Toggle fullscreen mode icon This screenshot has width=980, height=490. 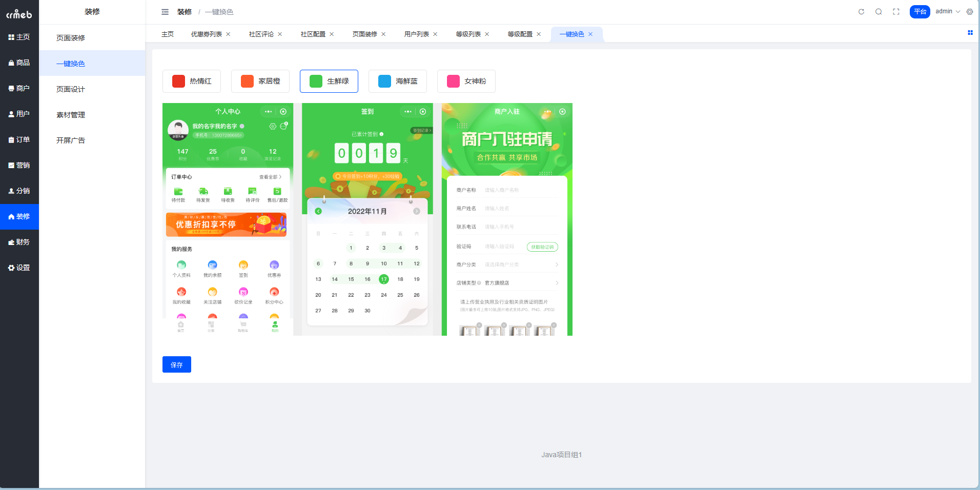[896, 12]
